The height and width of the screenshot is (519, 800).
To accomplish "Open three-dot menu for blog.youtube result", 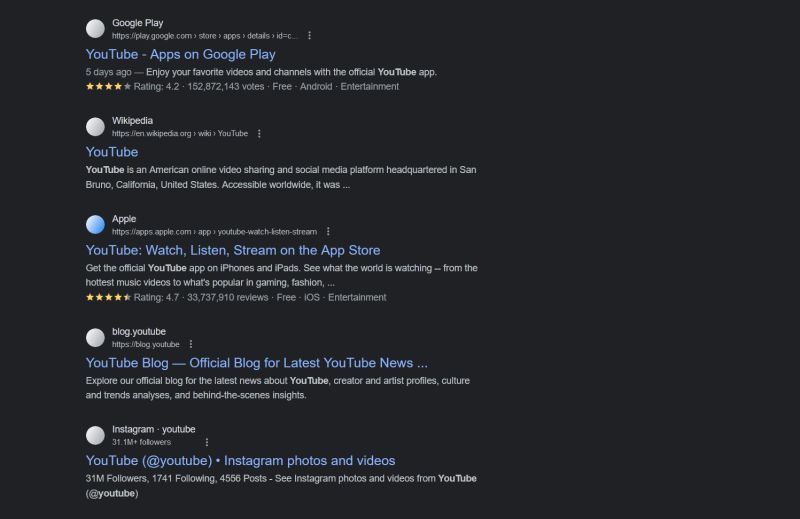I will click(x=191, y=344).
